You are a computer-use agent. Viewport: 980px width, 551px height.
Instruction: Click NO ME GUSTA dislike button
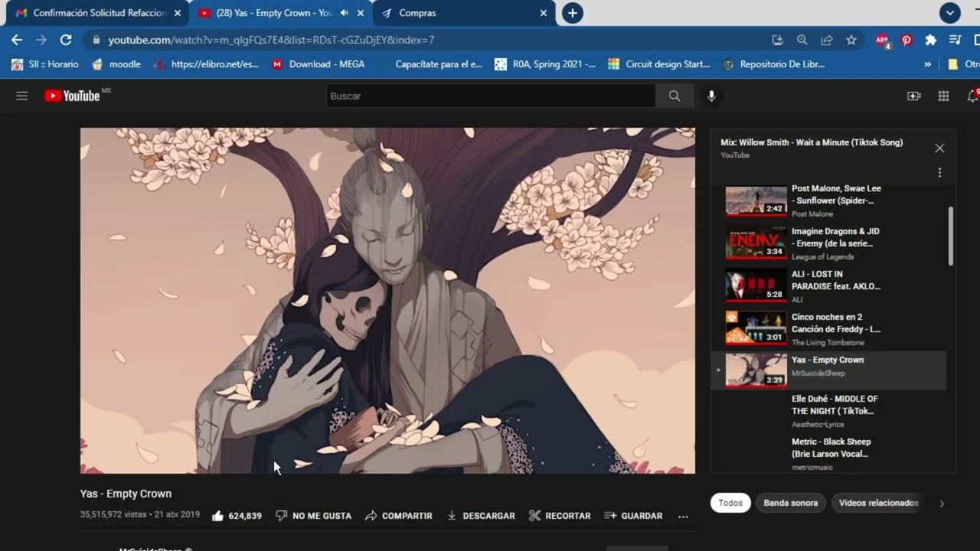(x=313, y=516)
